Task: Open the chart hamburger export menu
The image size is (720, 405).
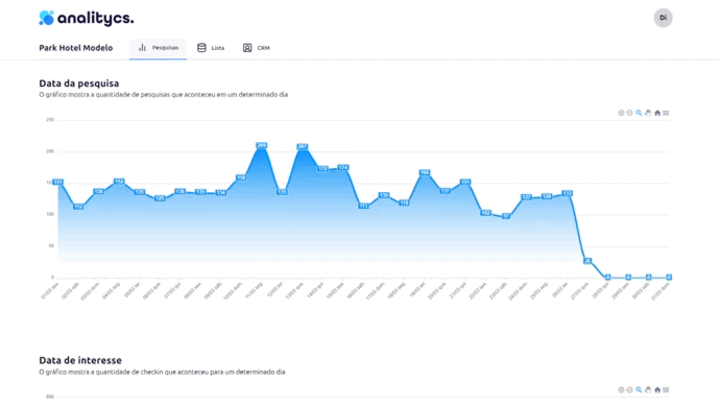Action: [x=666, y=113]
